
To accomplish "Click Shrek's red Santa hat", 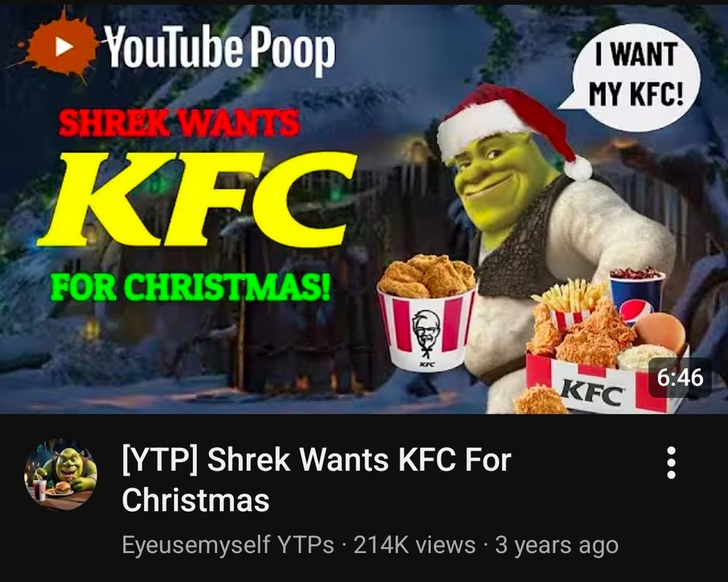I will [x=511, y=126].
